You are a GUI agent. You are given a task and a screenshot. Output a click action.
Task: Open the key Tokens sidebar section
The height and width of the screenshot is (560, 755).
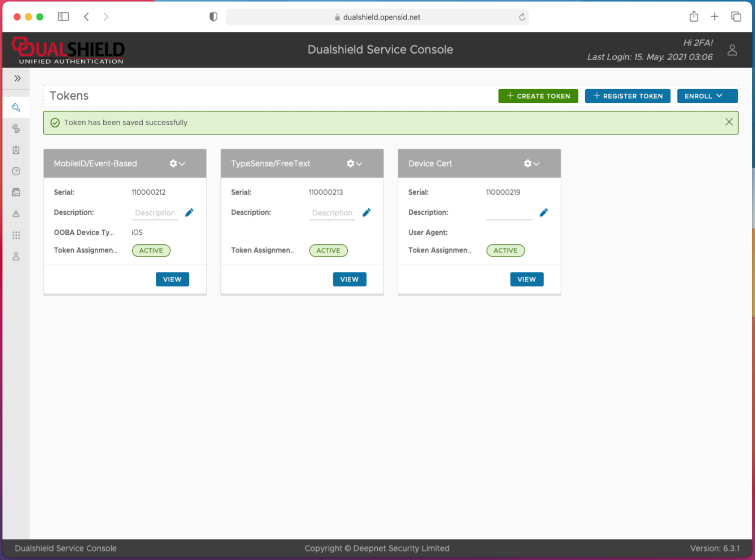click(16, 108)
